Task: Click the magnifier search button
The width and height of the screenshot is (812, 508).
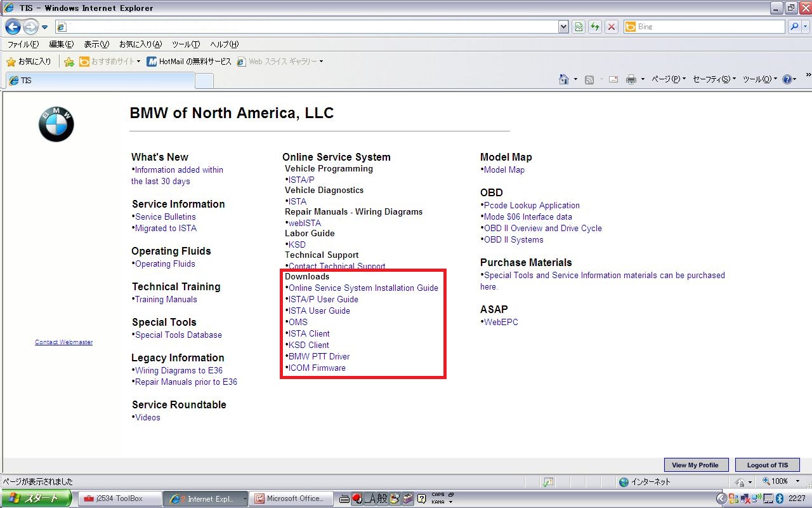Action: coord(794,27)
